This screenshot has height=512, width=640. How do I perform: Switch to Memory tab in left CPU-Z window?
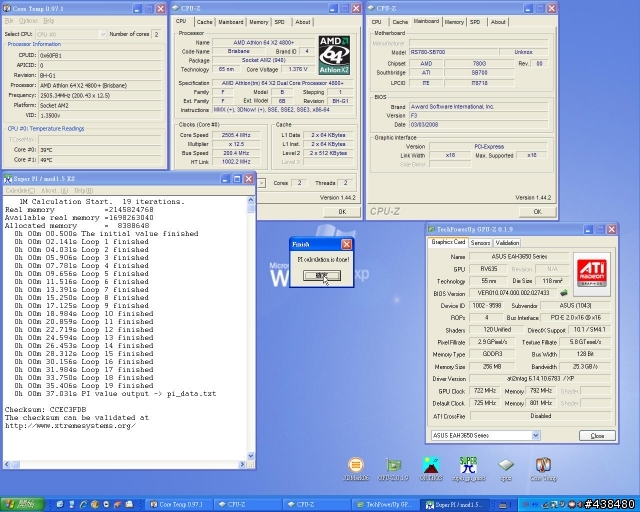tap(259, 22)
